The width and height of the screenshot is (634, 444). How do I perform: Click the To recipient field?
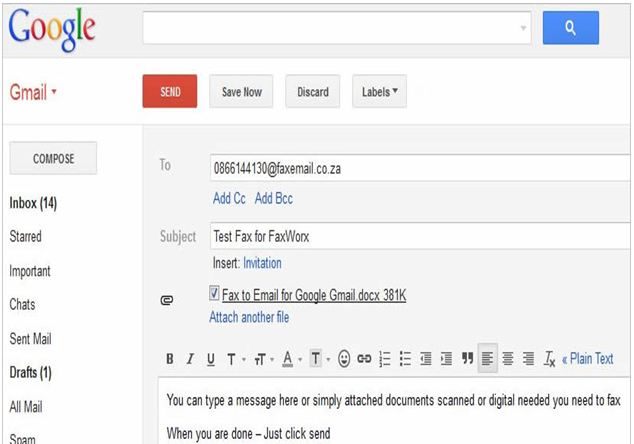pos(420,168)
